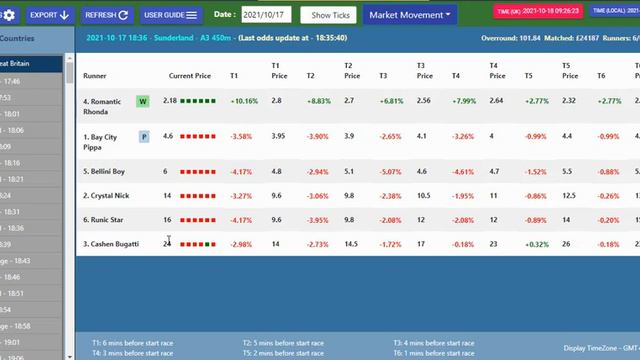This screenshot has width=640, height=360.
Task: Select the 18:36 race in sidebar
Action: coord(31,228)
